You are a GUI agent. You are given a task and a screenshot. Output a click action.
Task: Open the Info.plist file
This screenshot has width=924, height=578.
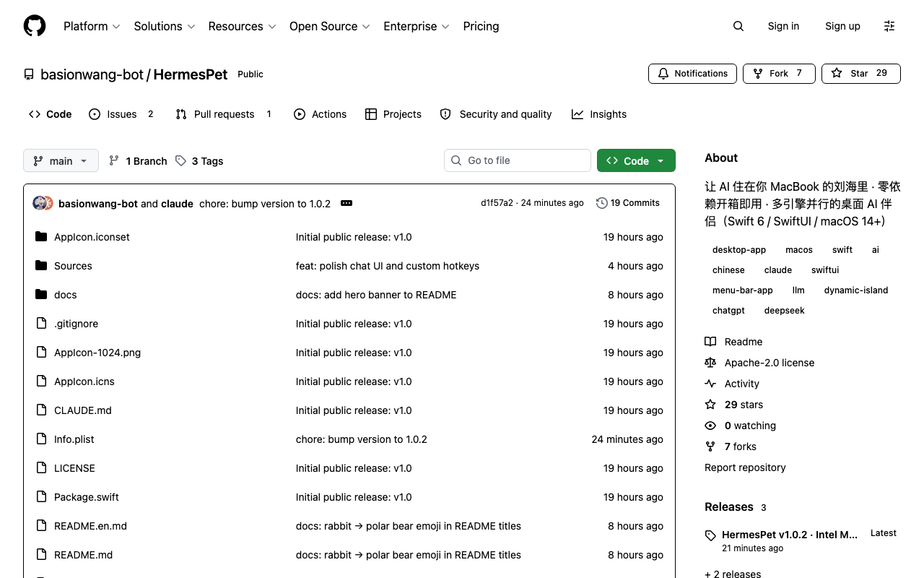tap(74, 439)
